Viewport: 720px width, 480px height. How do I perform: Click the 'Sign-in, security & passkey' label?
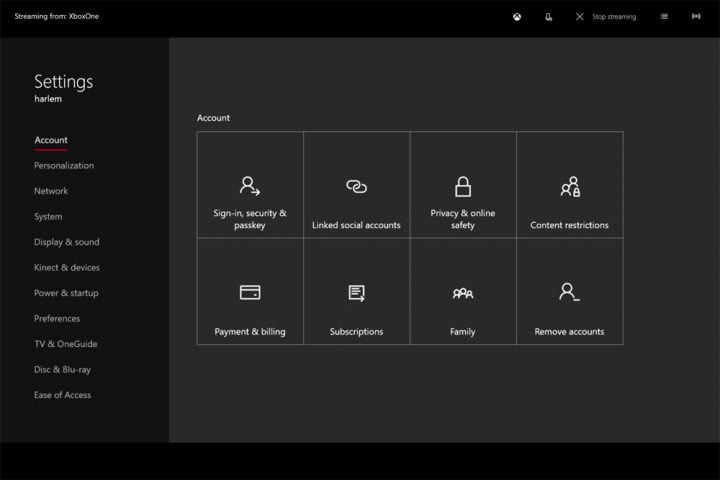click(x=250, y=219)
